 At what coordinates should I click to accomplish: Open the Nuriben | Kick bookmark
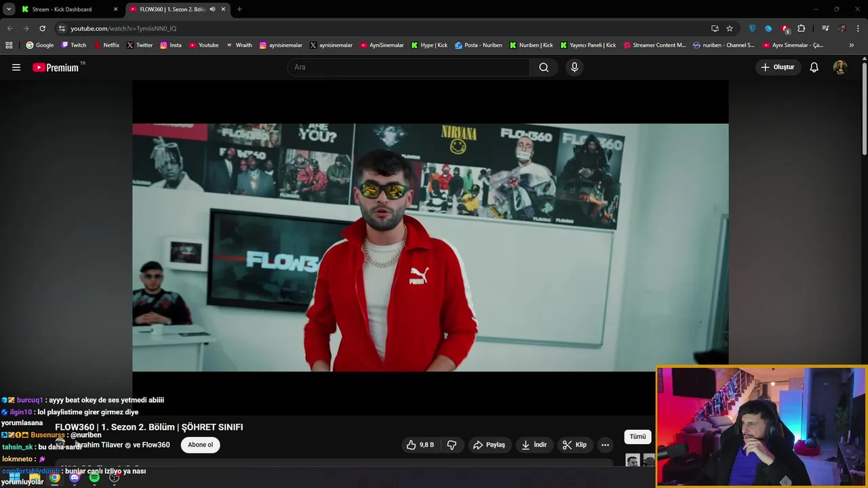tap(530, 45)
